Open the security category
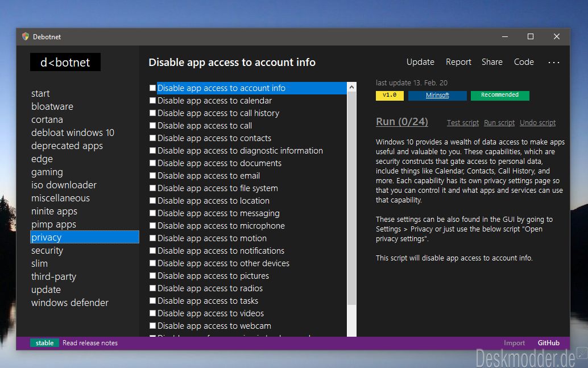 47,251
